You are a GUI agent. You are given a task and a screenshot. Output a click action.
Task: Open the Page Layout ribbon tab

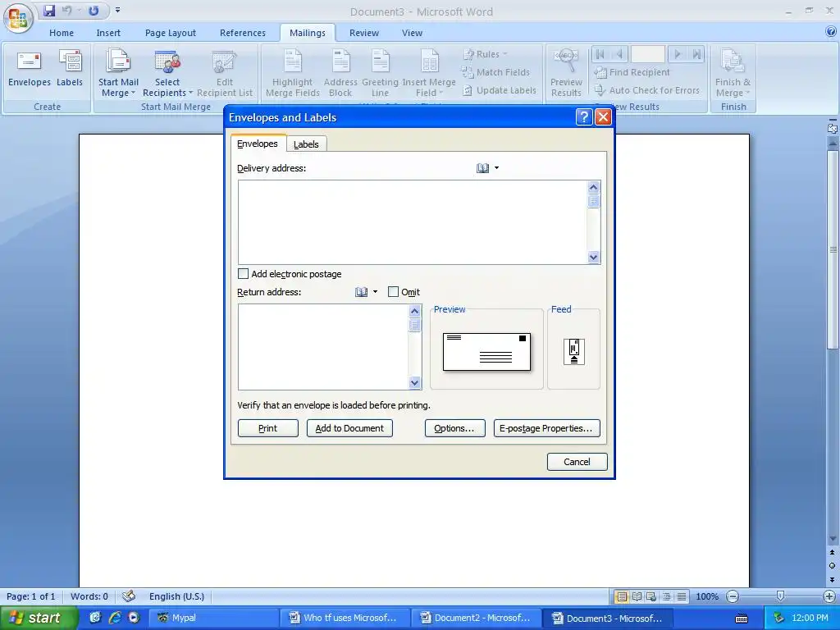point(171,33)
